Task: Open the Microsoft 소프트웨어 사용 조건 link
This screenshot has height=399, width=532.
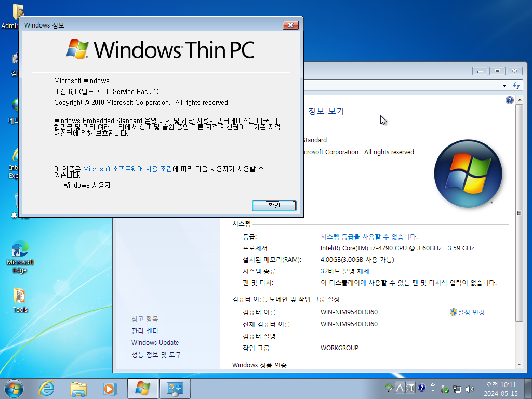Action: (128, 169)
